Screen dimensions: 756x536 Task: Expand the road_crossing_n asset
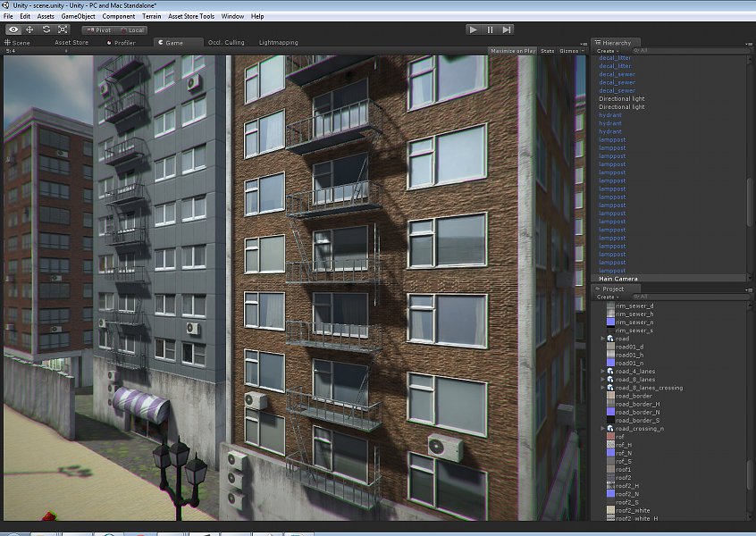tap(602, 429)
